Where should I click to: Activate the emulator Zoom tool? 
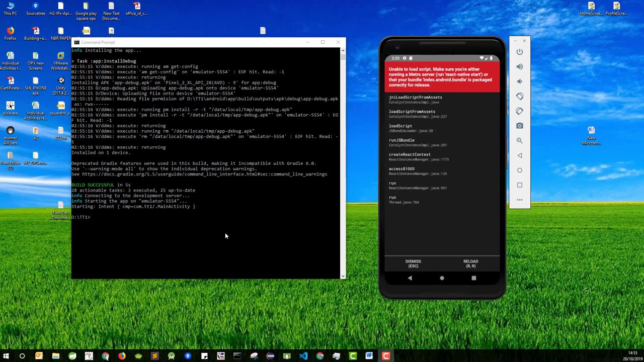(520, 141)
